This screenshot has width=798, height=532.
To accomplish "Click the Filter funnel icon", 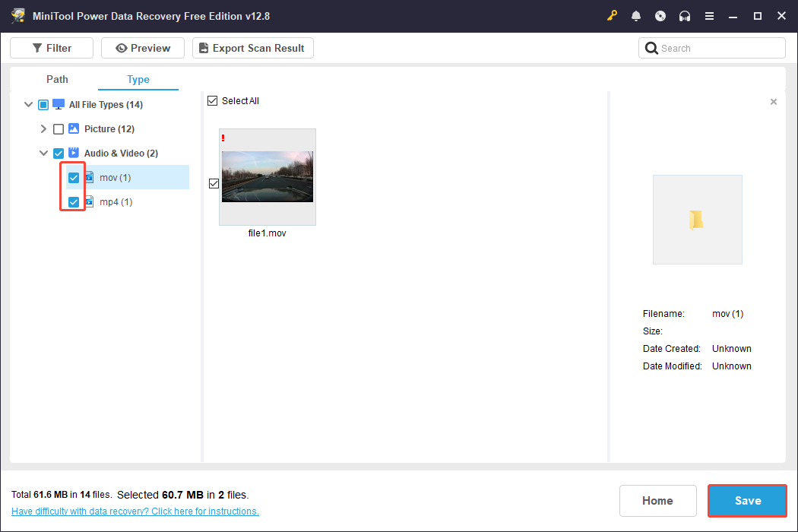I will 36,47.
